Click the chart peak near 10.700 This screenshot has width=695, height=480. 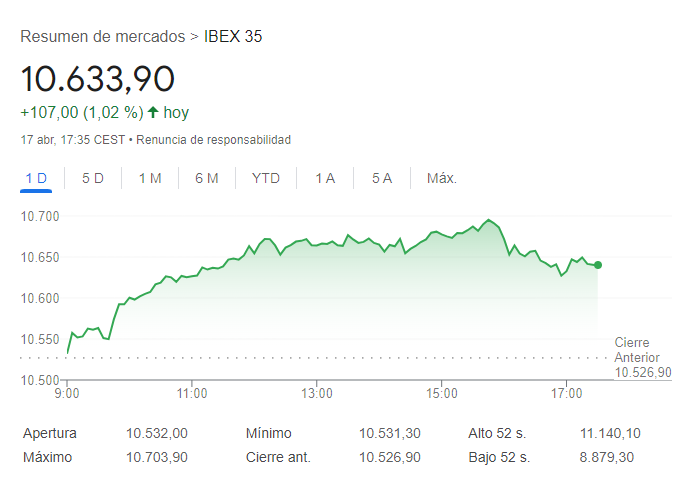tap(488, 220)
